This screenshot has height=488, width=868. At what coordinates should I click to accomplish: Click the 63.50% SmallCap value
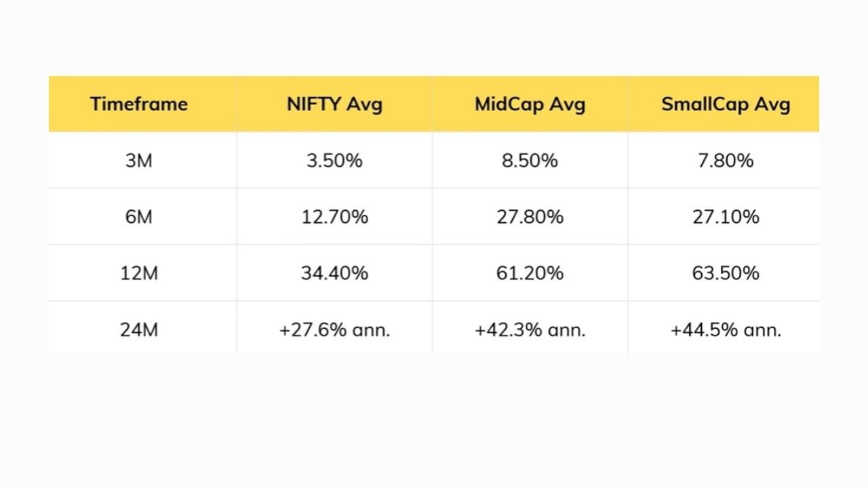726,273
